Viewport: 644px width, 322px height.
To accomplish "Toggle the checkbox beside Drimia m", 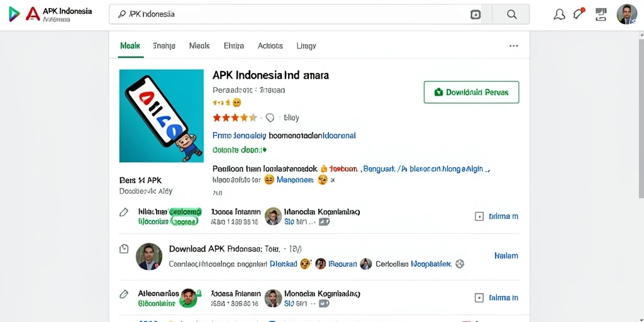I will click(479, 216).
